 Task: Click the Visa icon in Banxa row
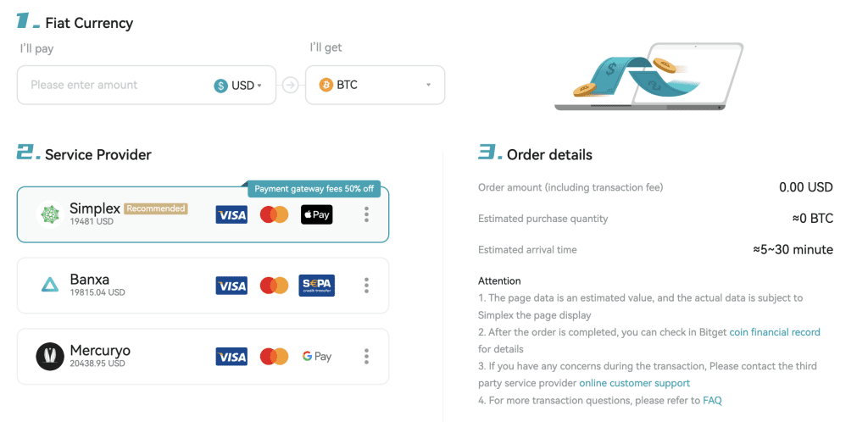(231, 286)
